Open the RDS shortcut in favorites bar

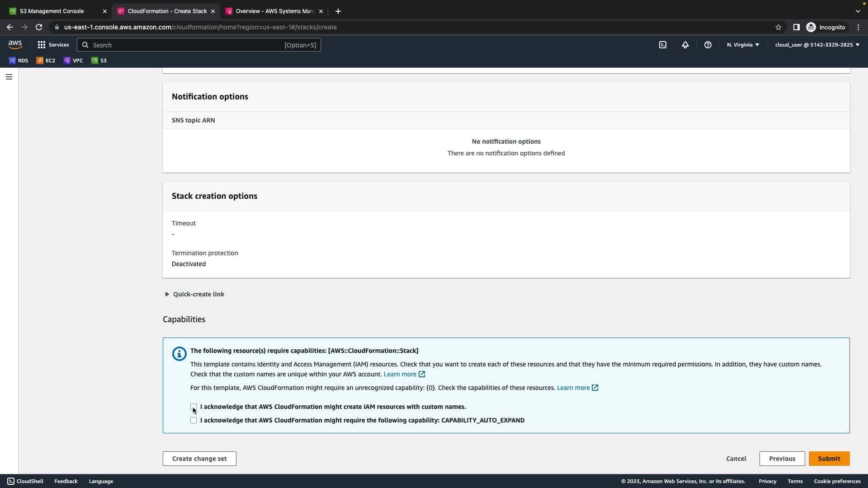tap(19, 61)
